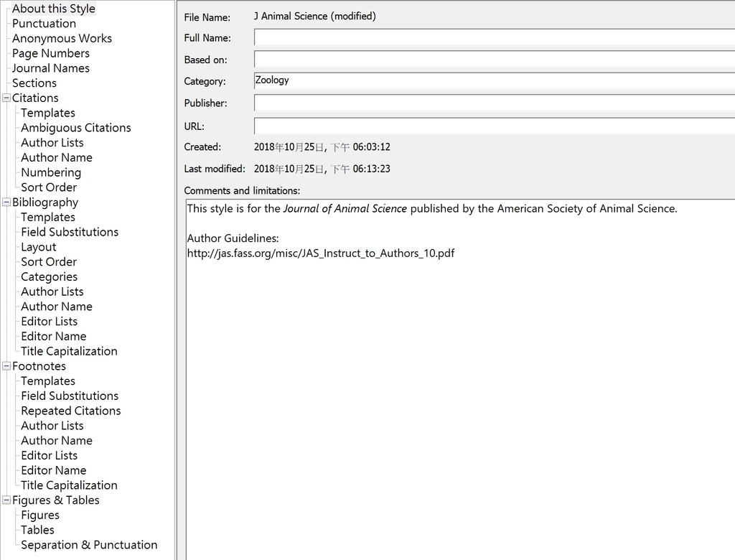This screenshot has width=735, height=560.
Task: Click the file name 'J Animal Science (modified)'
Action: pos(314,16)
